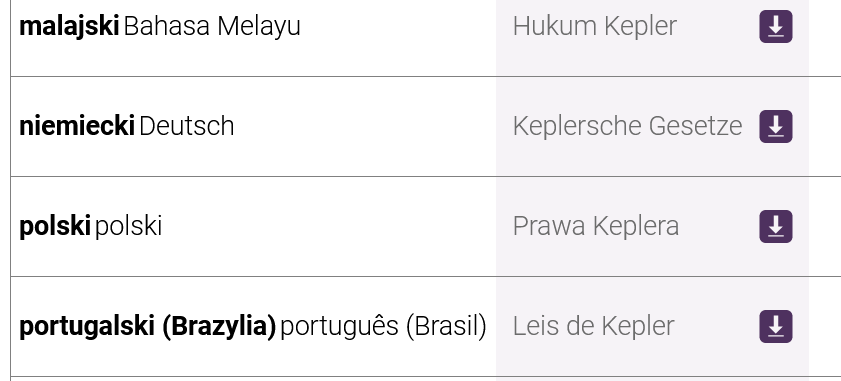Image resolution: width=841 pixels, height=381 pixels.
Task: Click the bold 'malajski' language label
Action: 69,26
